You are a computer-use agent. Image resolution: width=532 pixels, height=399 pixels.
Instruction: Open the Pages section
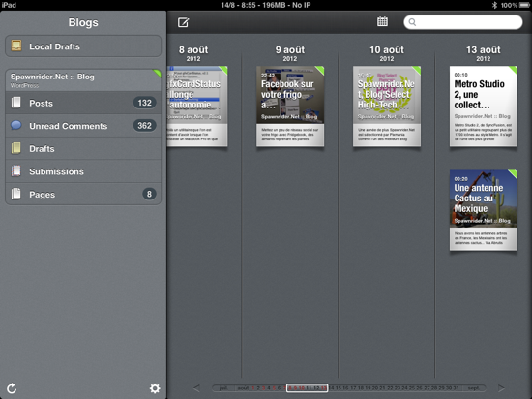tap(83, 195)
